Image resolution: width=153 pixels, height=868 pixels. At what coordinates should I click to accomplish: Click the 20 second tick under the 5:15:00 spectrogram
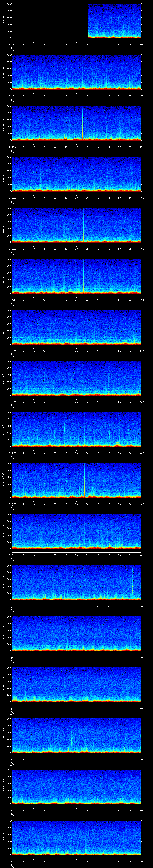(55, 351)
